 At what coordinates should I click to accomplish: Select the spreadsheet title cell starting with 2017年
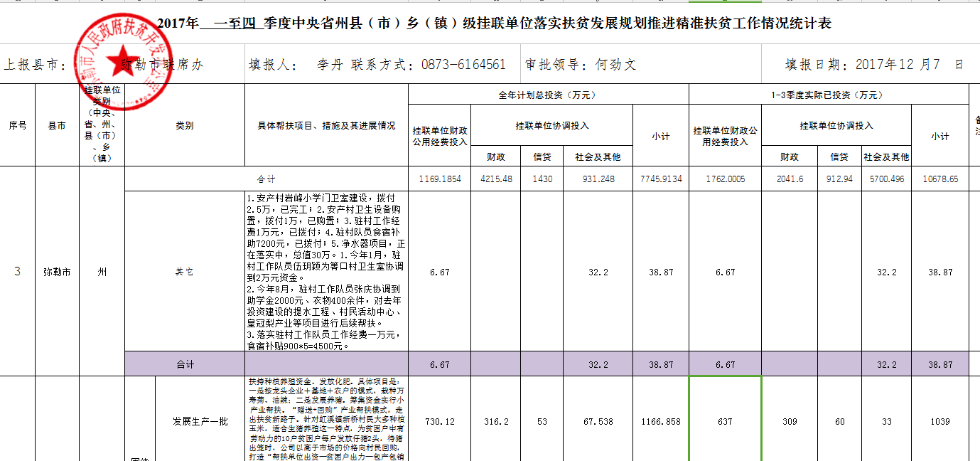[x=493, y=23]
